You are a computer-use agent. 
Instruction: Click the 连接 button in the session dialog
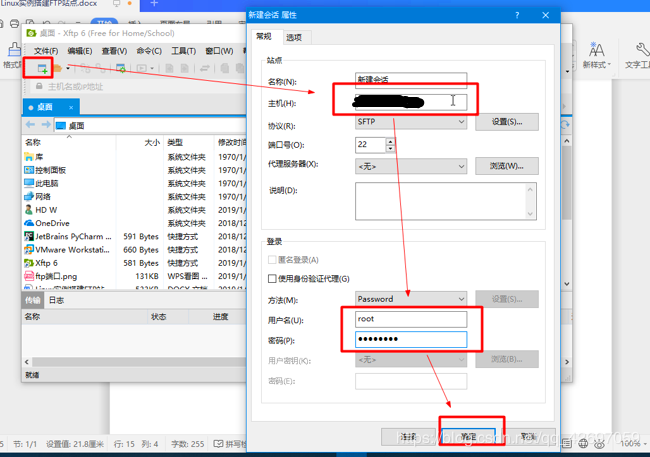pyautogui.click(x=408, y=437)
